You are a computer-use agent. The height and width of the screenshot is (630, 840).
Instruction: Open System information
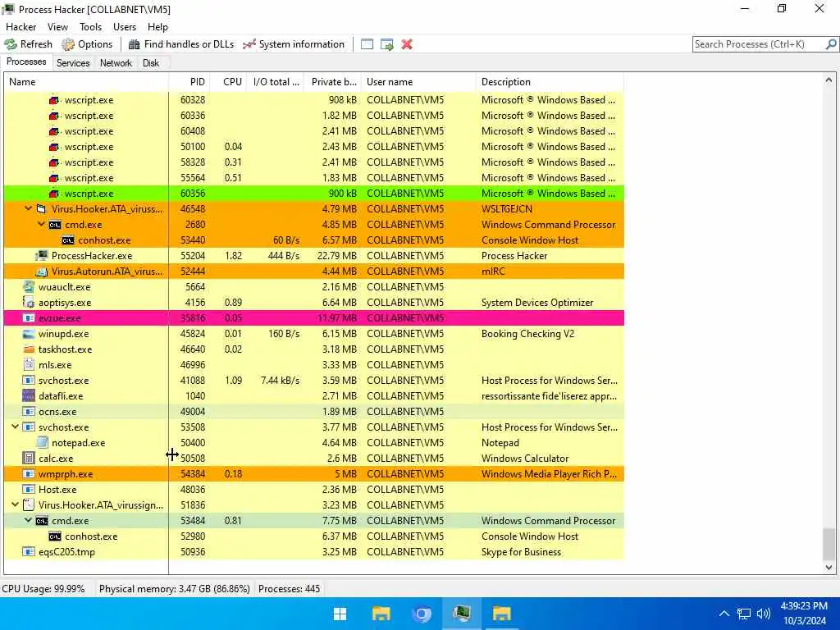click(x=294, y=44)
